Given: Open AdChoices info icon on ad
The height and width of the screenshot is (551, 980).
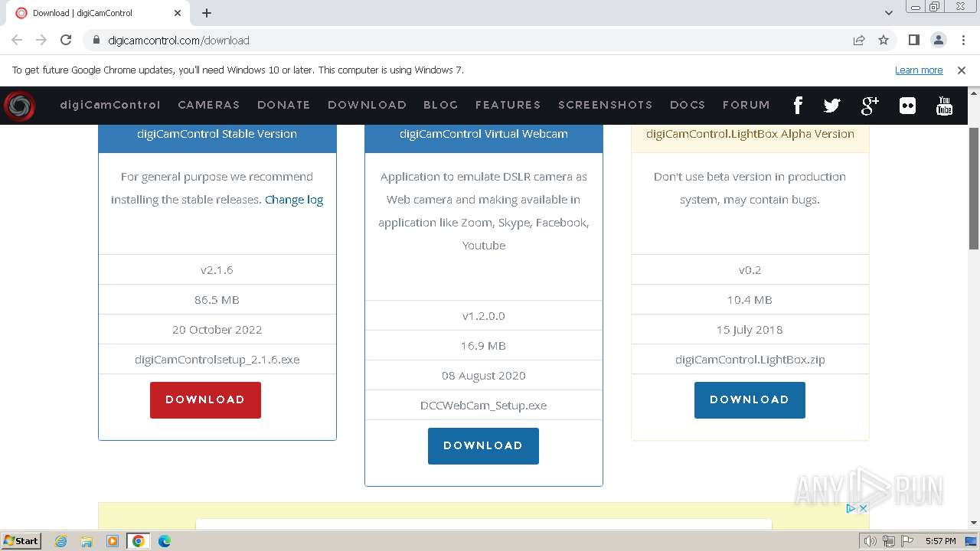Looking at the screenshot, I should click(851, 508).
